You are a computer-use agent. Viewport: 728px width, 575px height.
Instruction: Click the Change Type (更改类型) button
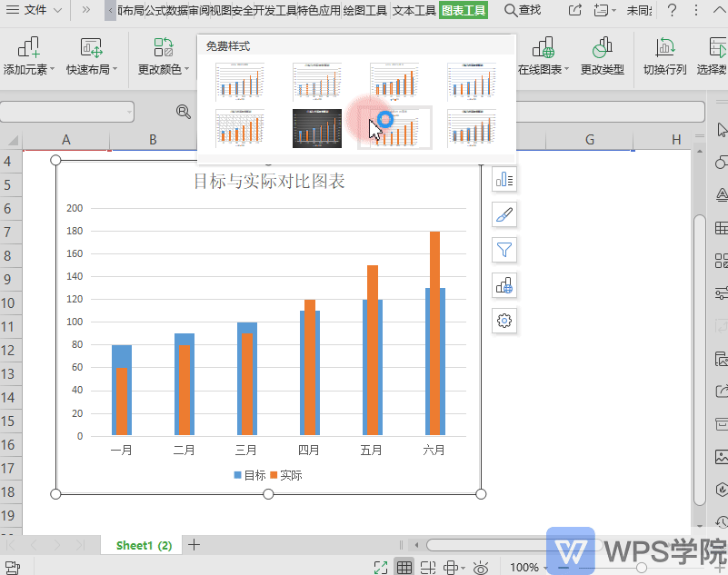click(x=603, y=56)
